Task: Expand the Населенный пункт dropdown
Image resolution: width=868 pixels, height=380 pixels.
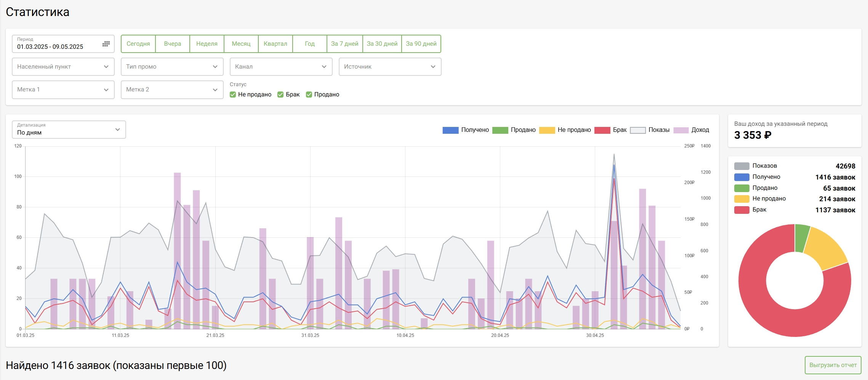Action: coord(63,67)
